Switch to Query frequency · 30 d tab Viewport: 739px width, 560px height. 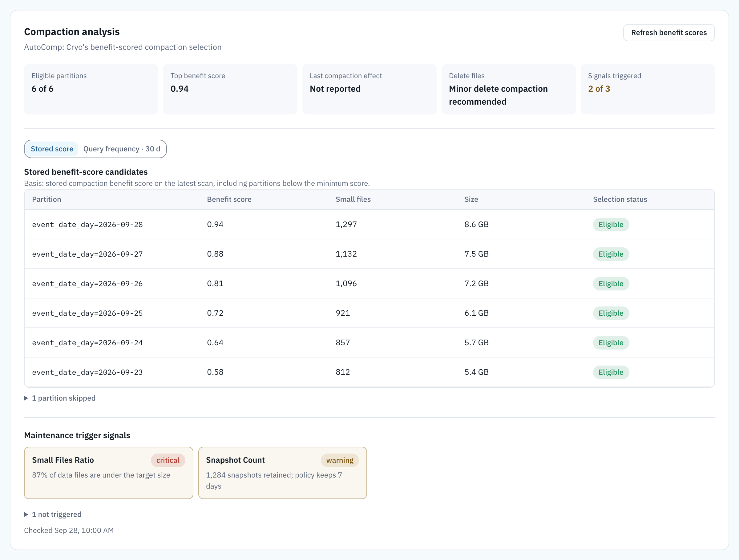click(122, 149)
